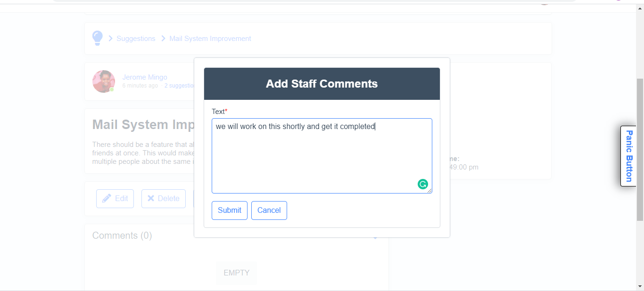Click the Delete suggestion button label
The image size is (644, 291).
point(168,199)
